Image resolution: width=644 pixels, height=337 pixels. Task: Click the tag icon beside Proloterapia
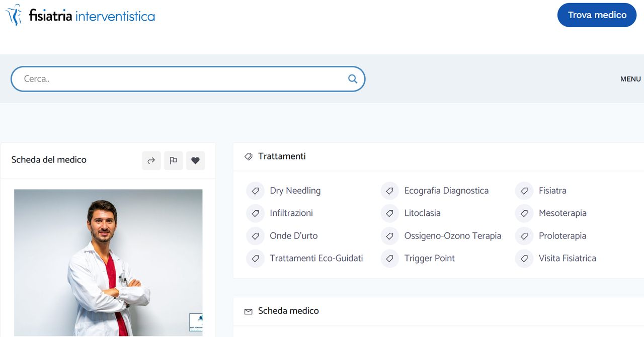click(524, 236)
